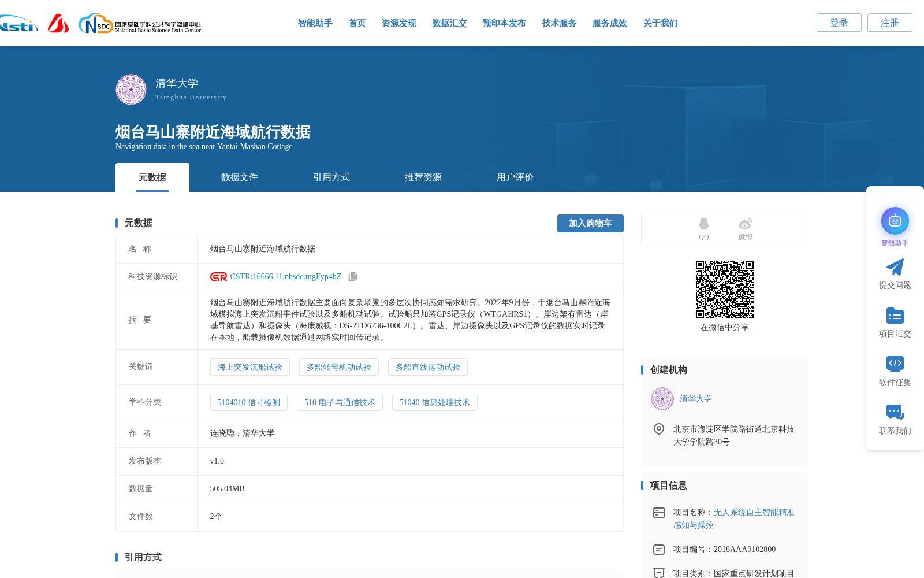Viewport: 924px width, 578px height.
Task: Open 智能助手 in top navigation
Action: (x=315, y=23)
